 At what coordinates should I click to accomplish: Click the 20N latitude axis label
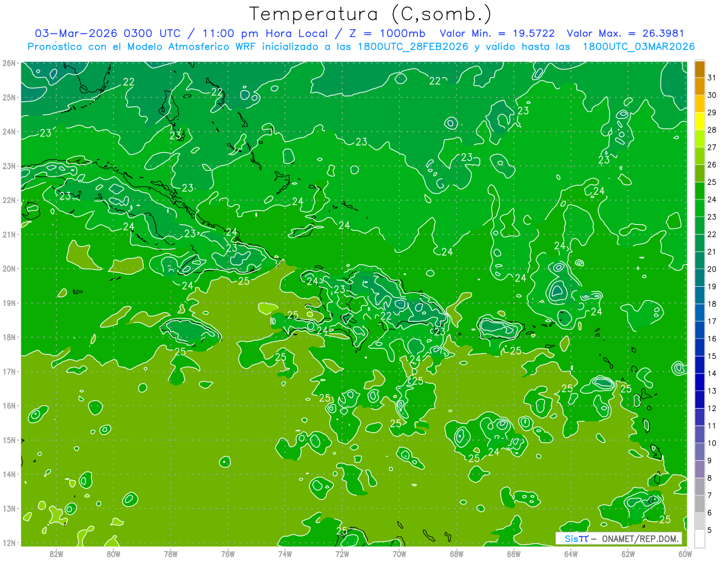point(8,269)
